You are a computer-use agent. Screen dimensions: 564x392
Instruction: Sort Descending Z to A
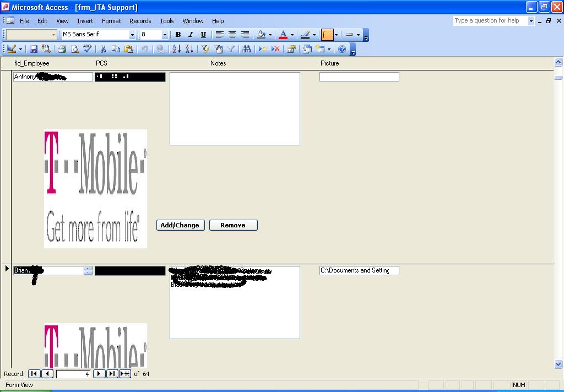[189, 49]
